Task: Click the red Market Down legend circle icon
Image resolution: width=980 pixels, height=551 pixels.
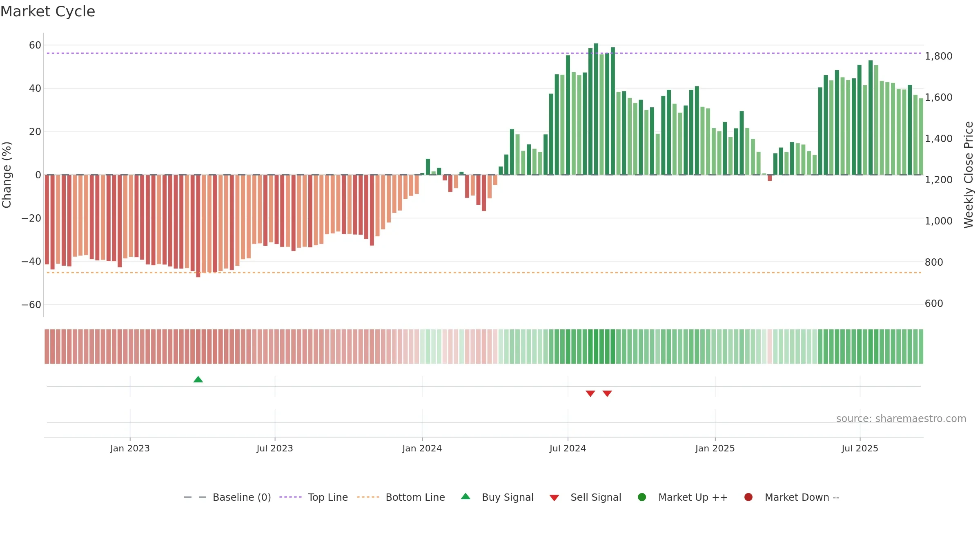Action: point(748,497)
